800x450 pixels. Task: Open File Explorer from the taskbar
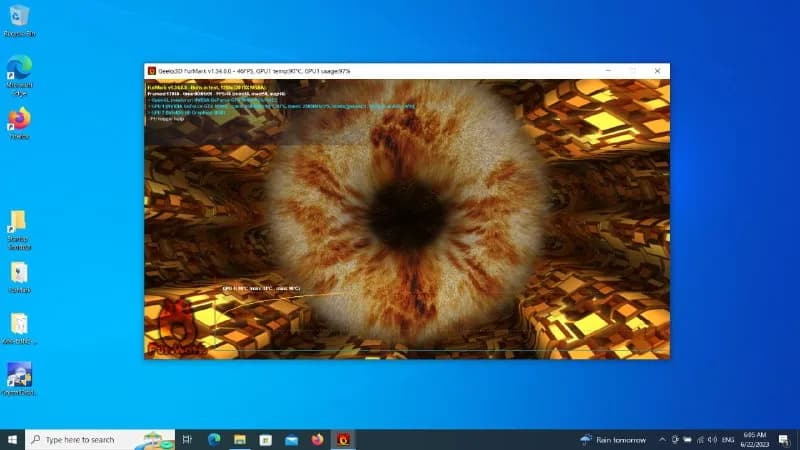coord(240,440)
